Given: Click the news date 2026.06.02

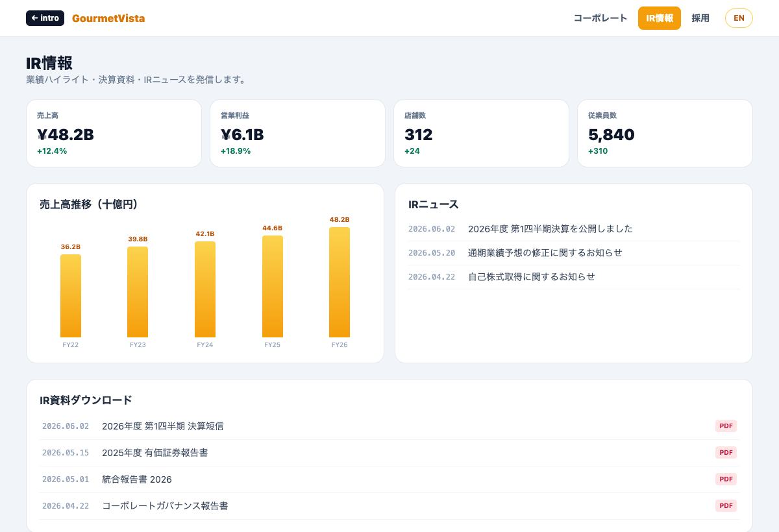Looking at the screenshot, I should [432, 229].
